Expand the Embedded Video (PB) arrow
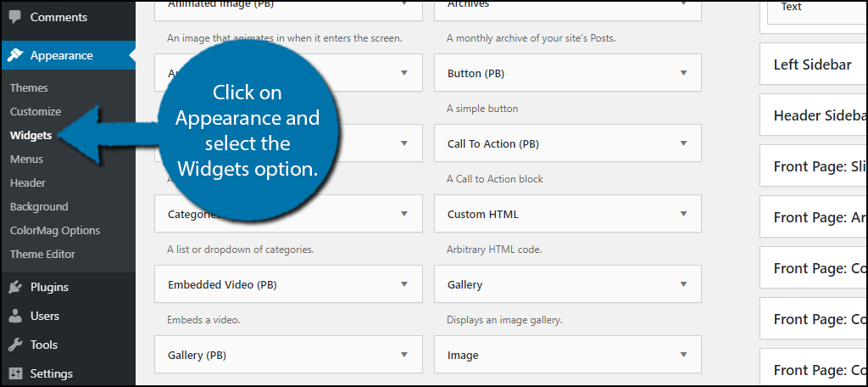 pyautogui.click(x=404, y=283)
